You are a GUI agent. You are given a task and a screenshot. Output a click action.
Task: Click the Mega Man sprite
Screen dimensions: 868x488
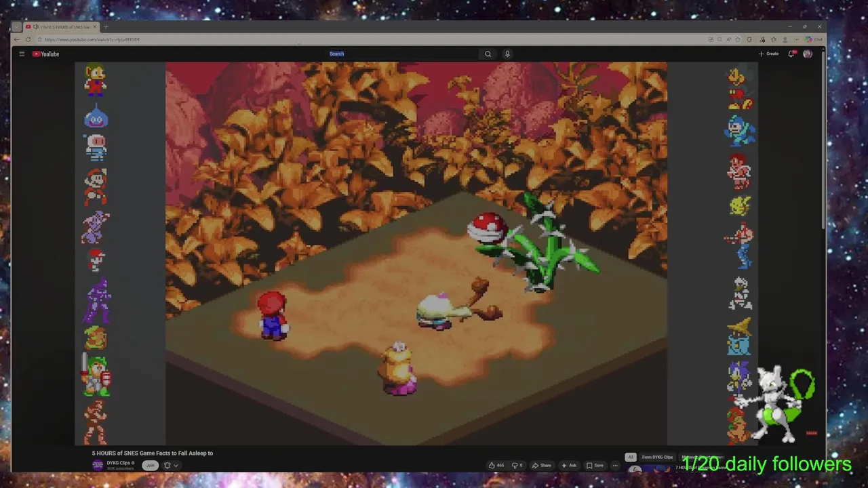point(739,130)
